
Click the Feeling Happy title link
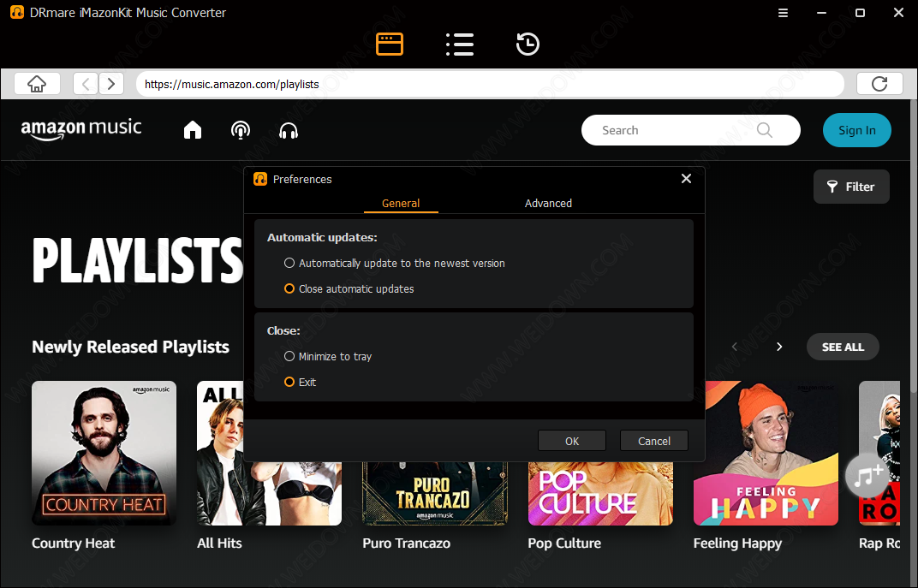tap(737, 543)
